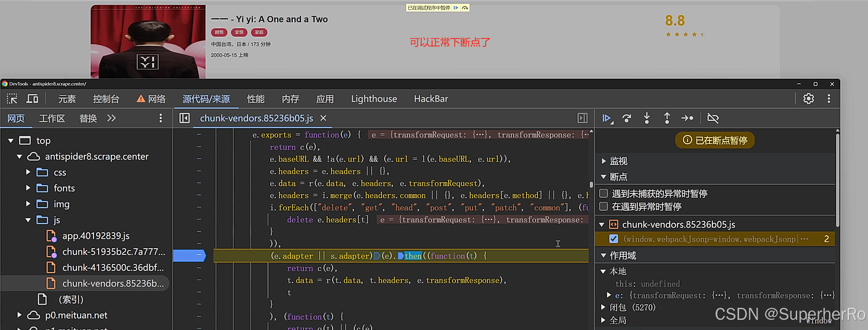
Task: Select the inspect element picker icon
Action: pyautogui.click(x=12, y=99)
